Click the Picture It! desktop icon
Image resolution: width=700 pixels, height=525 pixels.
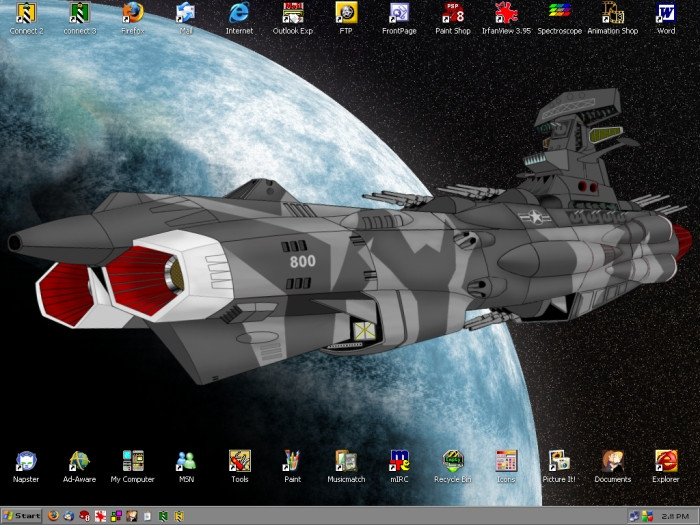pos(559,467)
